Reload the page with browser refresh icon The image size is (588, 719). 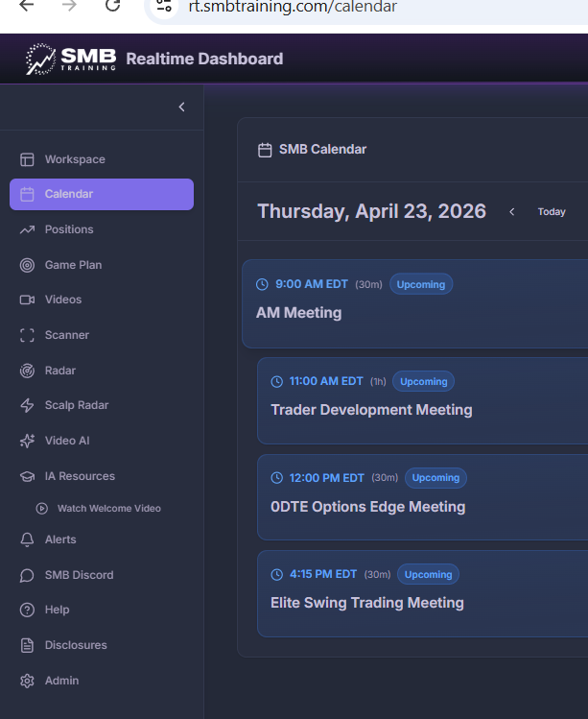113,6
